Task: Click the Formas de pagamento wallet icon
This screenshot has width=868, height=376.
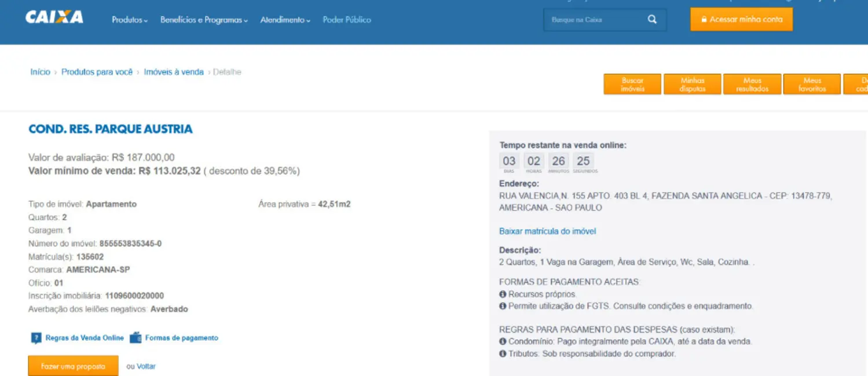Action: point(135,338)
